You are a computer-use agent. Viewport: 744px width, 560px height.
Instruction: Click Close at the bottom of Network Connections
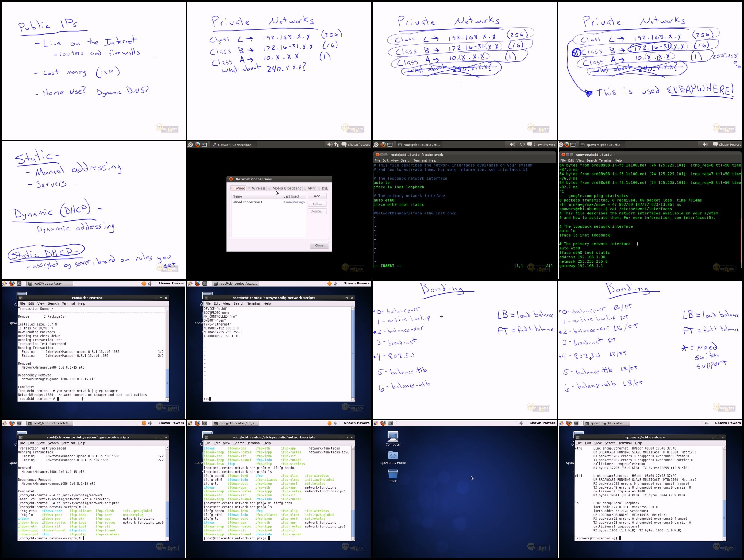[319, 245]
